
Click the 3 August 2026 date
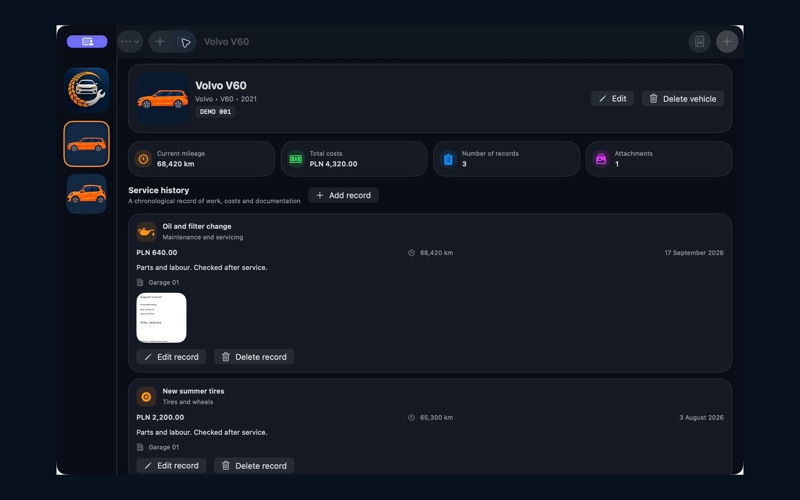tap(701, 417)
